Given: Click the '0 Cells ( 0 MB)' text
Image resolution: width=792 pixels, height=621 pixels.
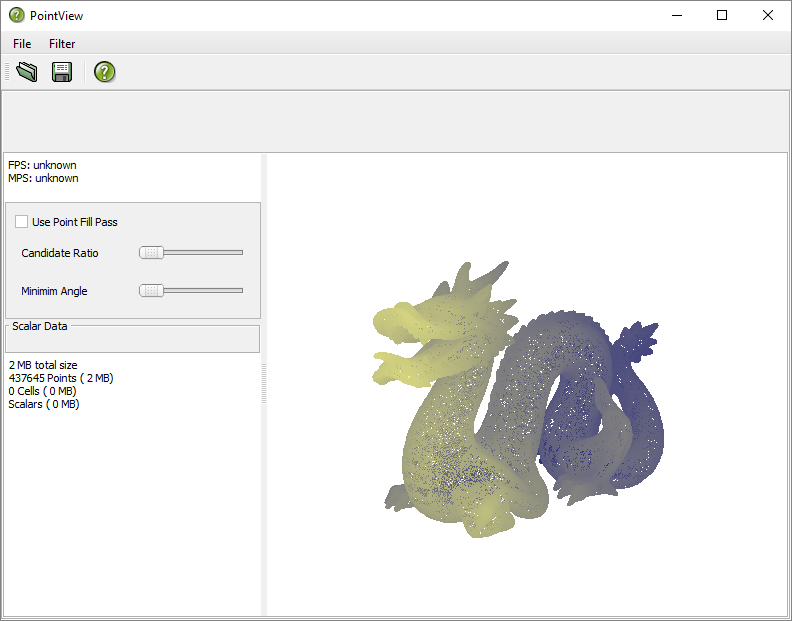Looking at the screenshot, I should coord(42,391).
